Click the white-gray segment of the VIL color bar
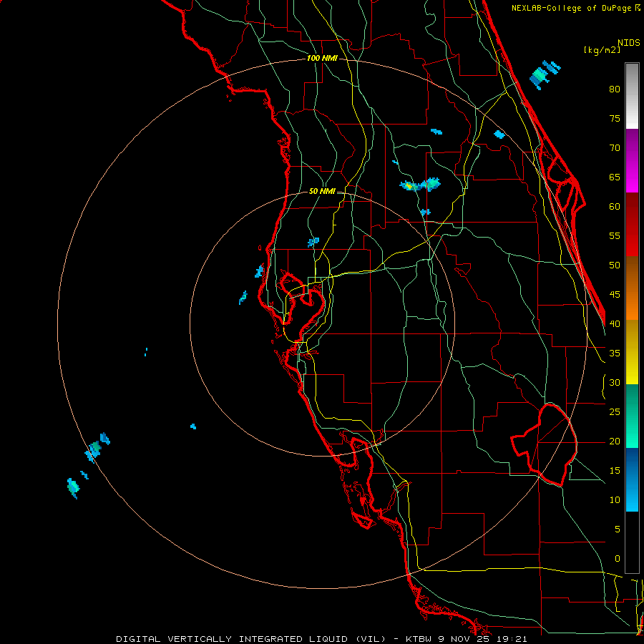Image resolution: width=644 pixels, height=644 pixels. [x=632, y=96]
